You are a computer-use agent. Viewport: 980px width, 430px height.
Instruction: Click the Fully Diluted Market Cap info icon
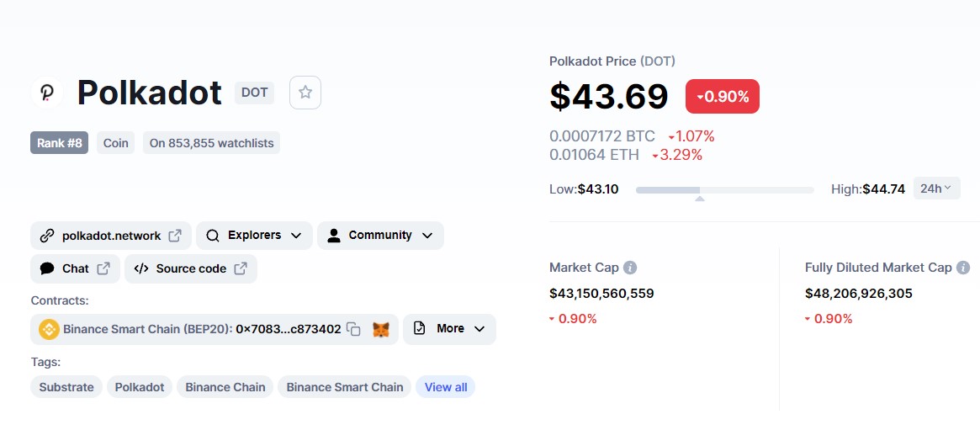coord(963,268)
